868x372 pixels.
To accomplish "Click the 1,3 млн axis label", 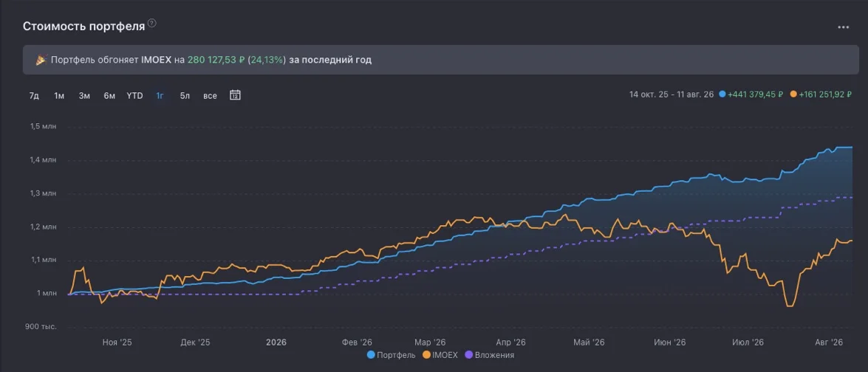I will coord(43,193).
